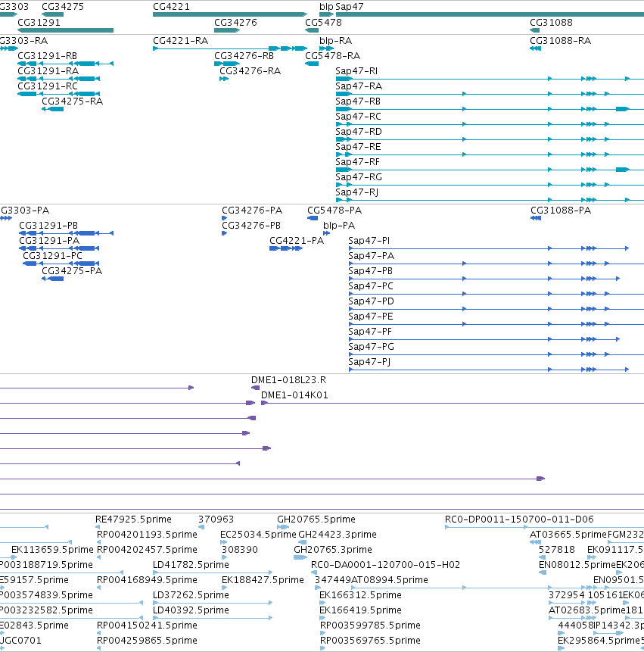Click the EK166312.5prime EST
The image size is (644, 652).
coord(322,603)
